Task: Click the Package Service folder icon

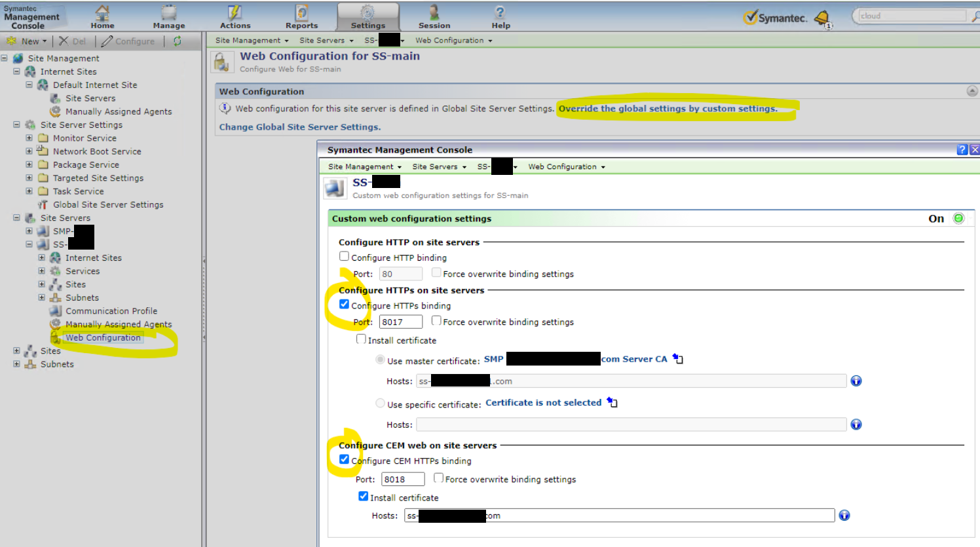Action: click(43, 164)
